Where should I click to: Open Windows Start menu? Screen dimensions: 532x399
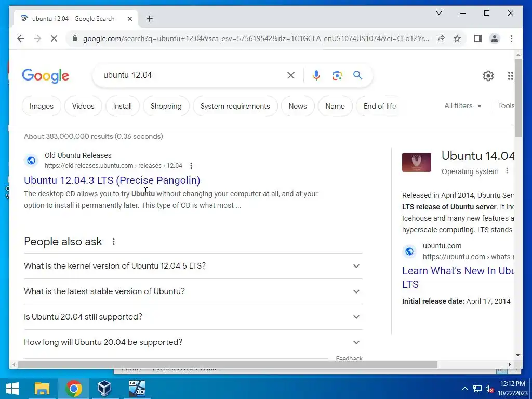coord(12,389)
